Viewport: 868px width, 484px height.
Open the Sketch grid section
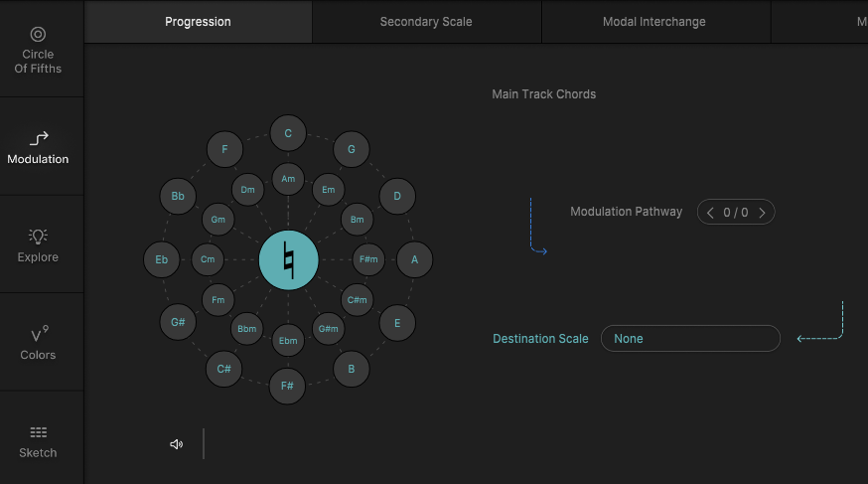point(38,440)
